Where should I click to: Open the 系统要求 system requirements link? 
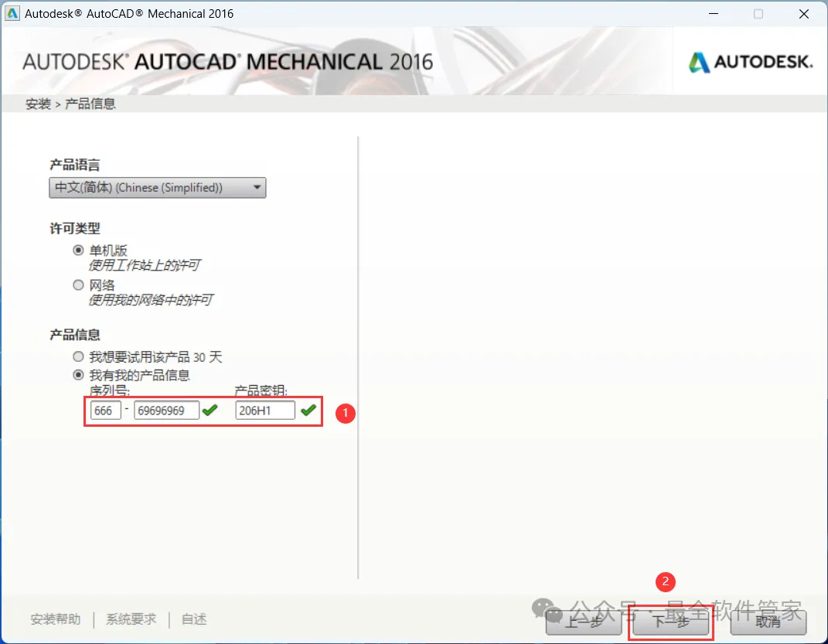tap(131, 619)
